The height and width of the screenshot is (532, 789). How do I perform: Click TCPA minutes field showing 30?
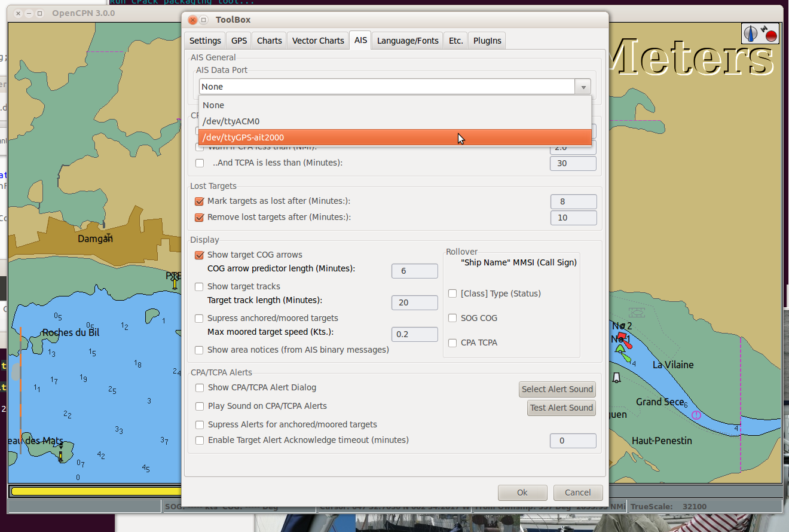(x=573, y=163)
